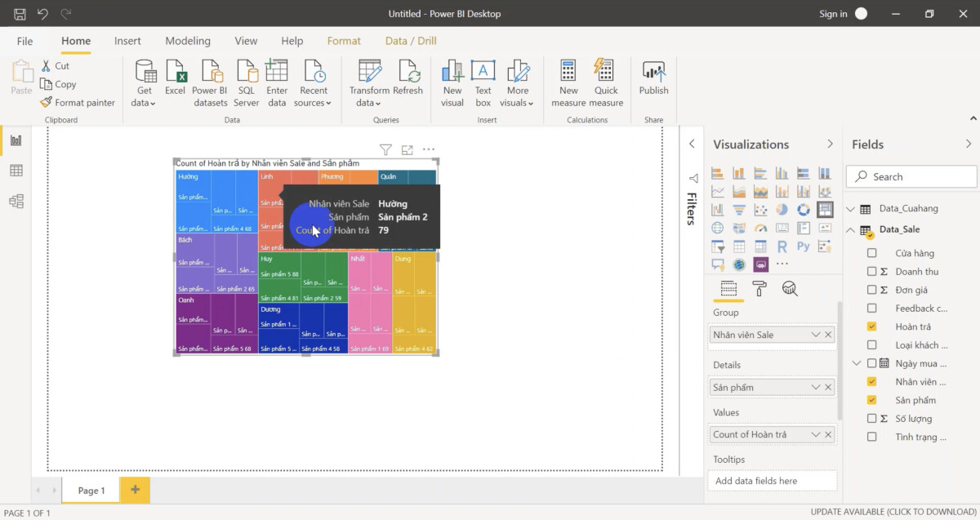This screenshot has width=980, height=520.
Task: Click the Publish button
Action: coord(653,82)
